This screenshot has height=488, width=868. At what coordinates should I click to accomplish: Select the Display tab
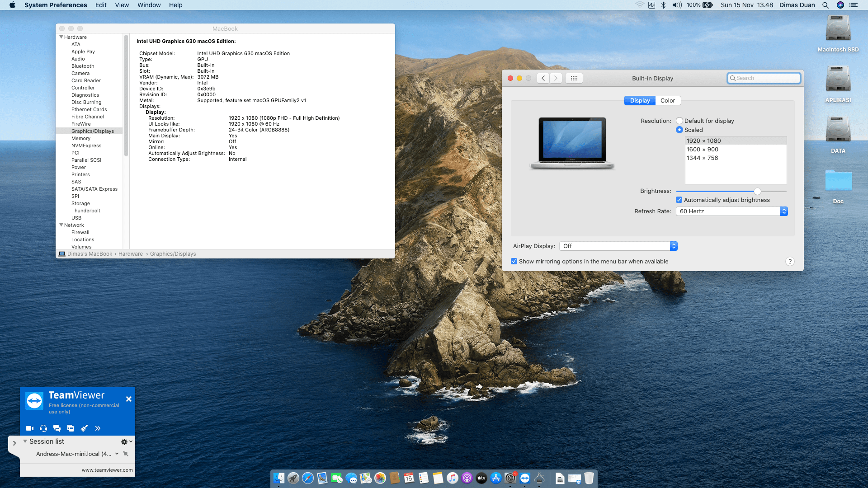(x=640, y=101)
